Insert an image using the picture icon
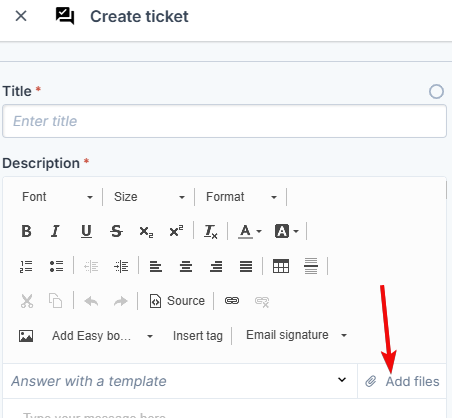Screen dimensions: 452x418 [26, 336]
